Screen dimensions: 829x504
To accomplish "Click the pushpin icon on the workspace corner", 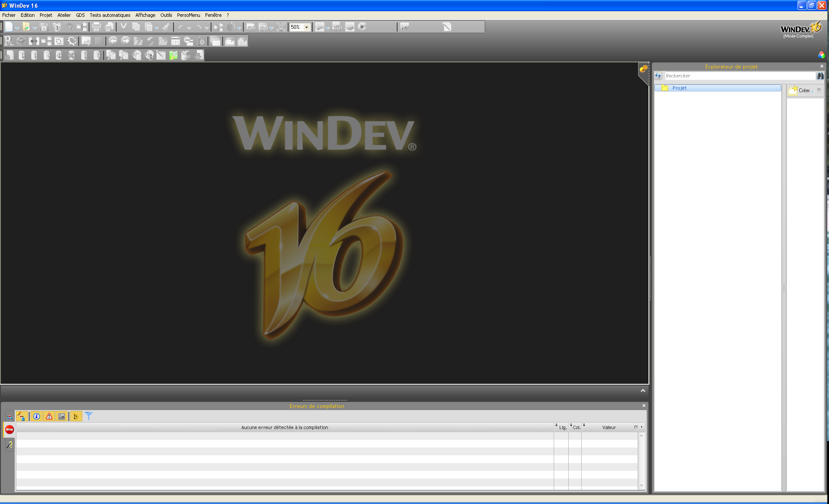I will (x=643, y=69).
